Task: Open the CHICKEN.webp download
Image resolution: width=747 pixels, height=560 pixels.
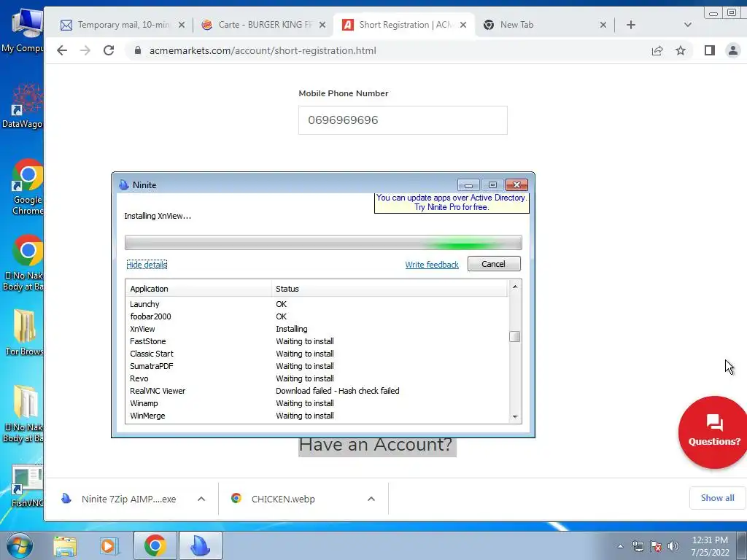Action: coord(282,499)
